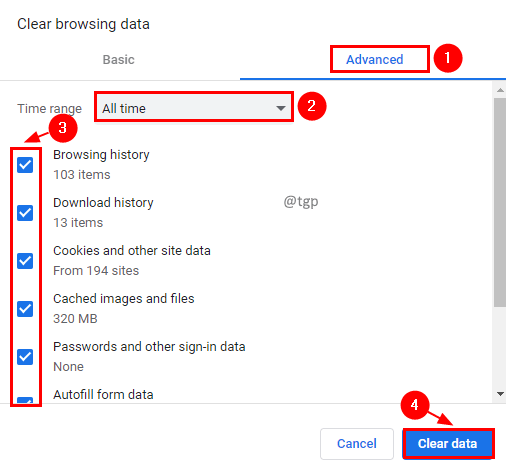
Task: Click the Browsing history label
Action: (101, 155)
